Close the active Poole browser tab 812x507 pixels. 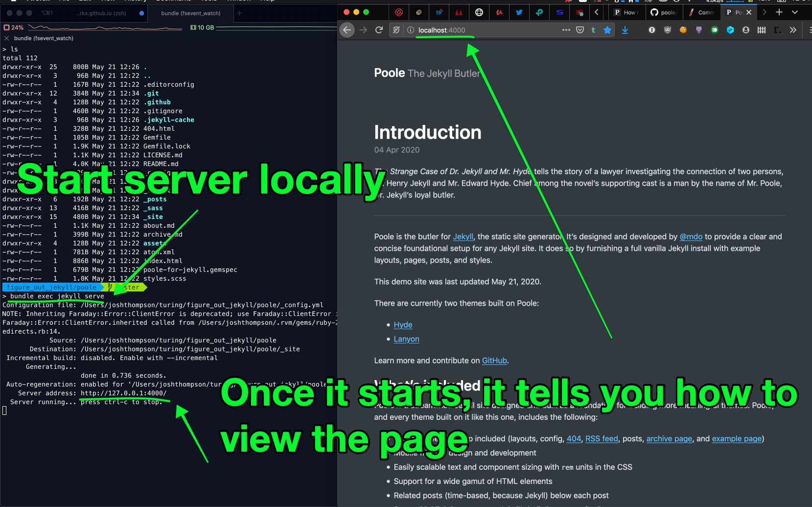[749, 12]
